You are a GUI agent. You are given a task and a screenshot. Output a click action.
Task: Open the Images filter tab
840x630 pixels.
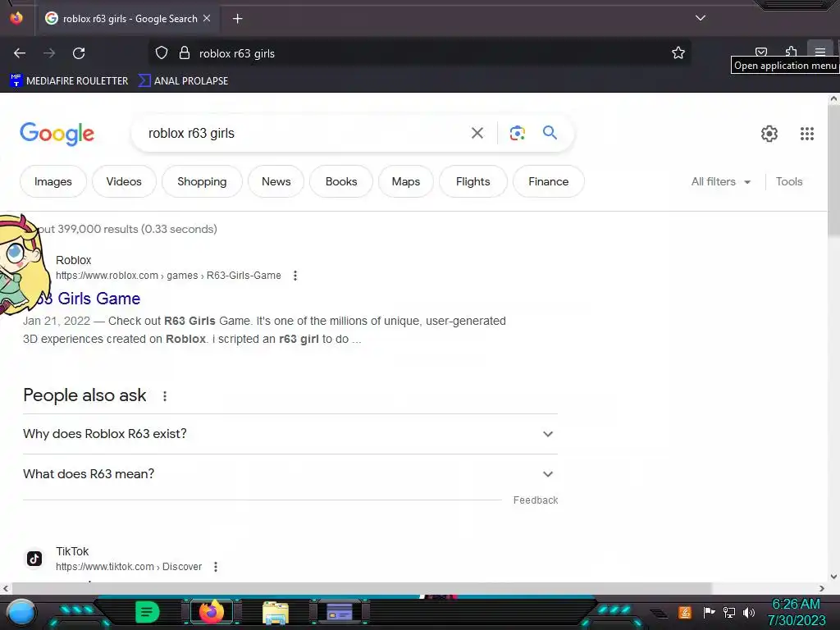click(53, 181)
